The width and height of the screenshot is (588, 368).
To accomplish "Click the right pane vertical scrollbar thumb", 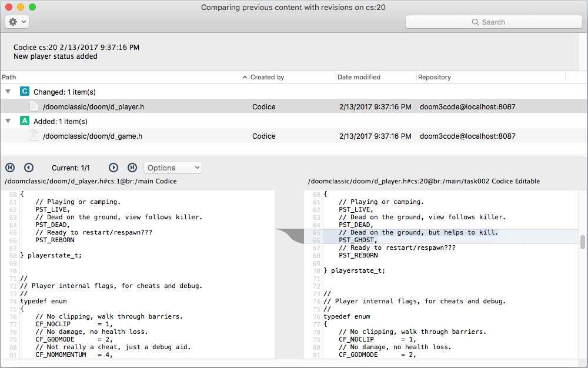I will 582,242.
